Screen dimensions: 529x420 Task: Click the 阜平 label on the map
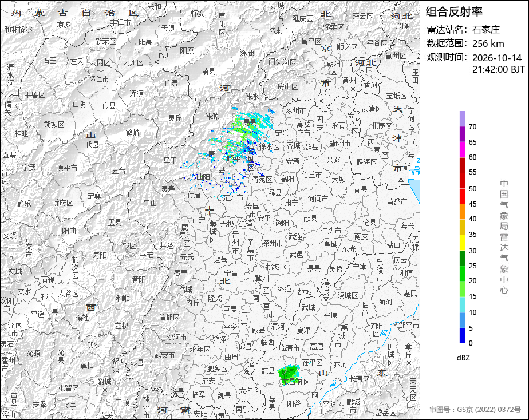tap(170, 160)
